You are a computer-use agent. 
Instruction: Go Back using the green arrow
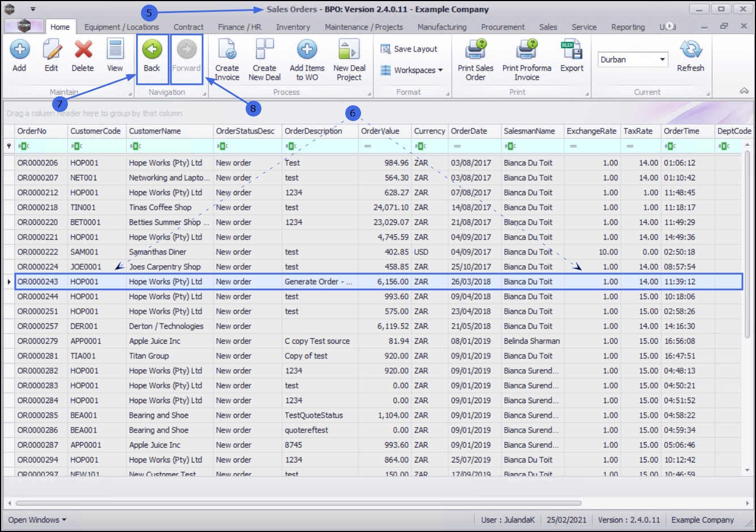click(152, 50)
